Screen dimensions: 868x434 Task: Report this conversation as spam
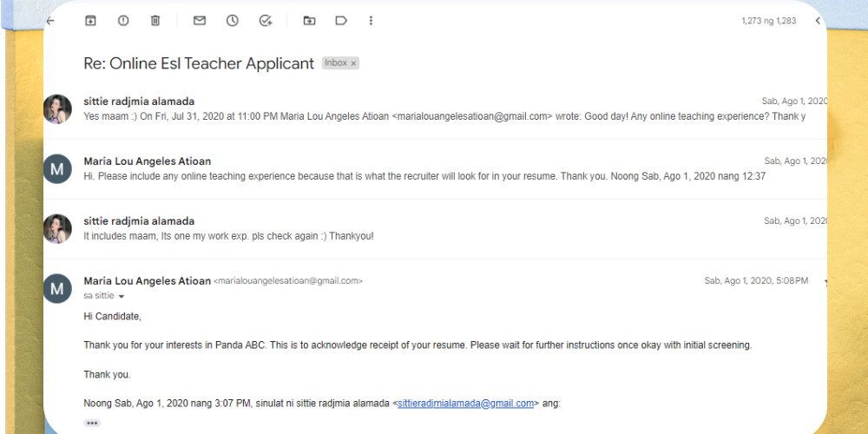tap(123, 21)
